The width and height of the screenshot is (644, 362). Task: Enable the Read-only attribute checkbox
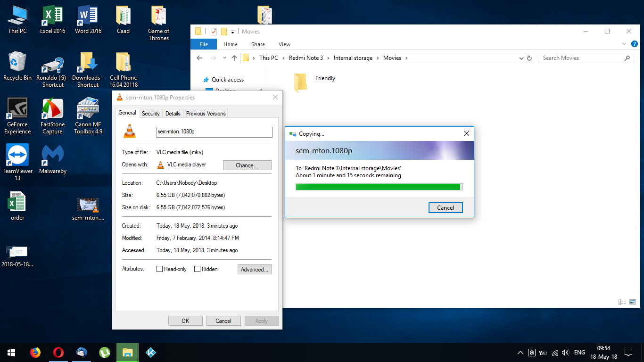click(x=160, y=269)
